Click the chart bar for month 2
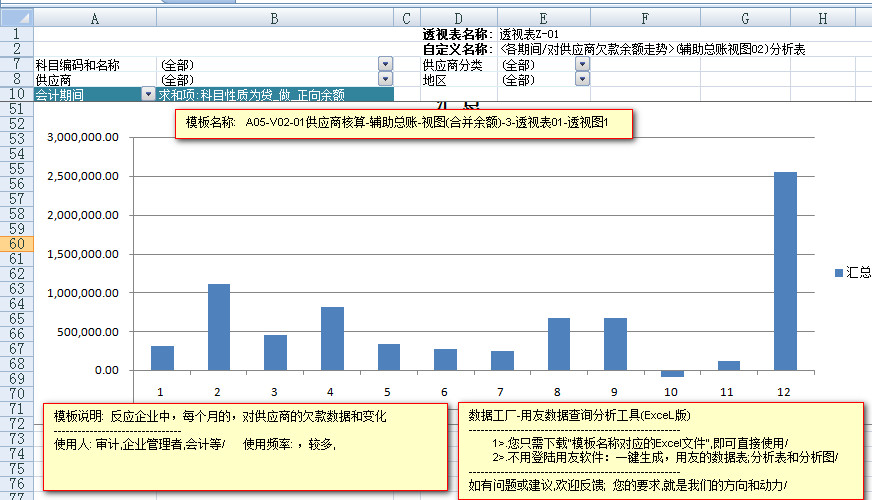Screen dimensions: 872x500 [x=219, y=326]
